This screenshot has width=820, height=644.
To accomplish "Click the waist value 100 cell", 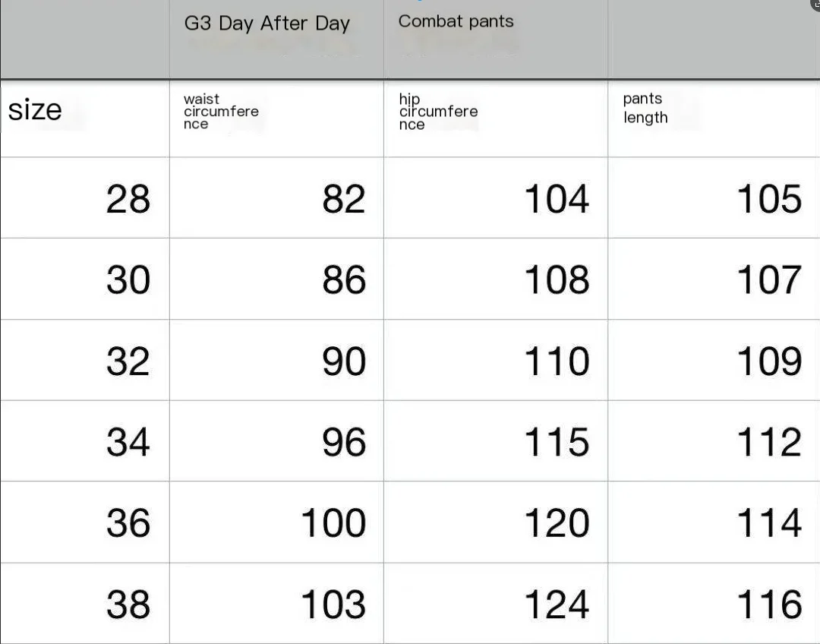I will pyautogui.click(x=276, y=522).
